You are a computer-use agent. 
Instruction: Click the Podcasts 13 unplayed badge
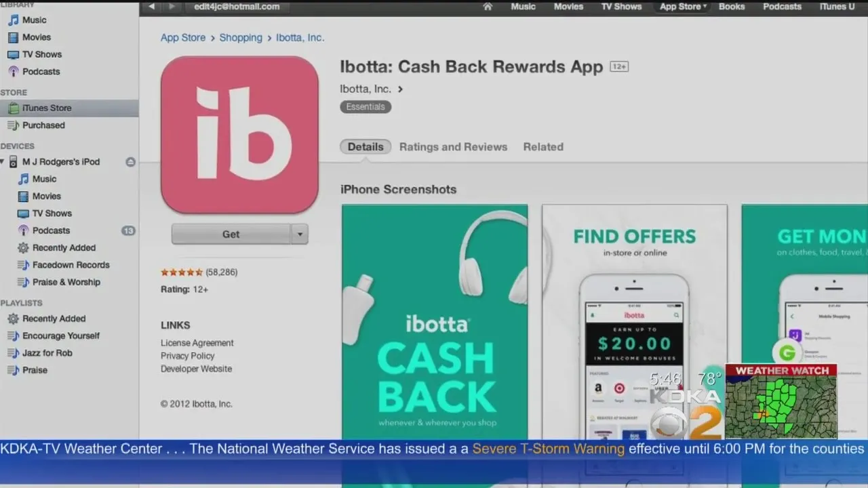click(128, 230)
